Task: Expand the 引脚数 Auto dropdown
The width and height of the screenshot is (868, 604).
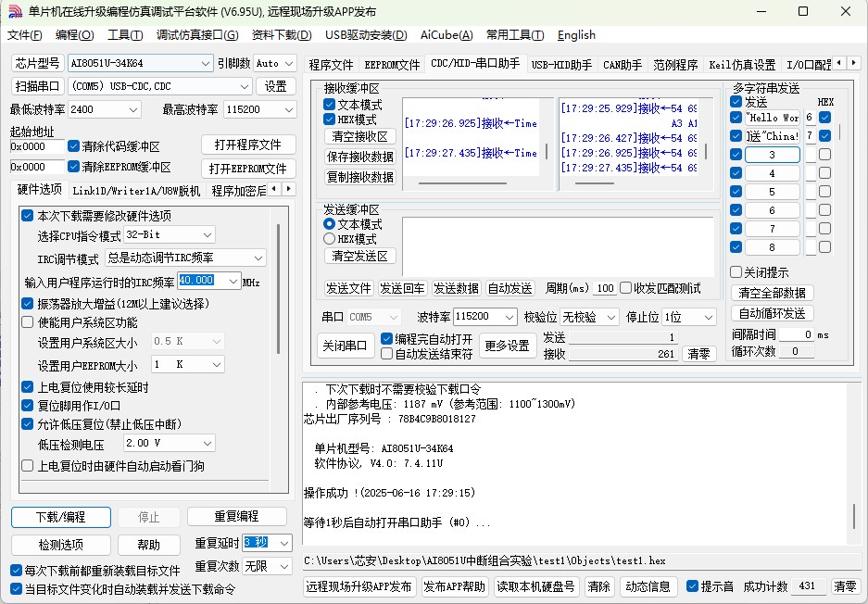Action: pos(290,63)
